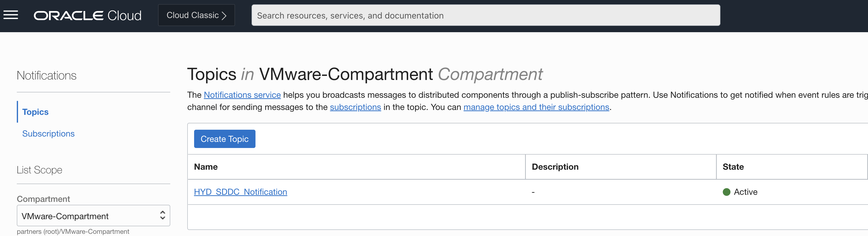Open the VMware-Compartment dropdown list
This screenshot has height=236, width=868.
[93, 216]
